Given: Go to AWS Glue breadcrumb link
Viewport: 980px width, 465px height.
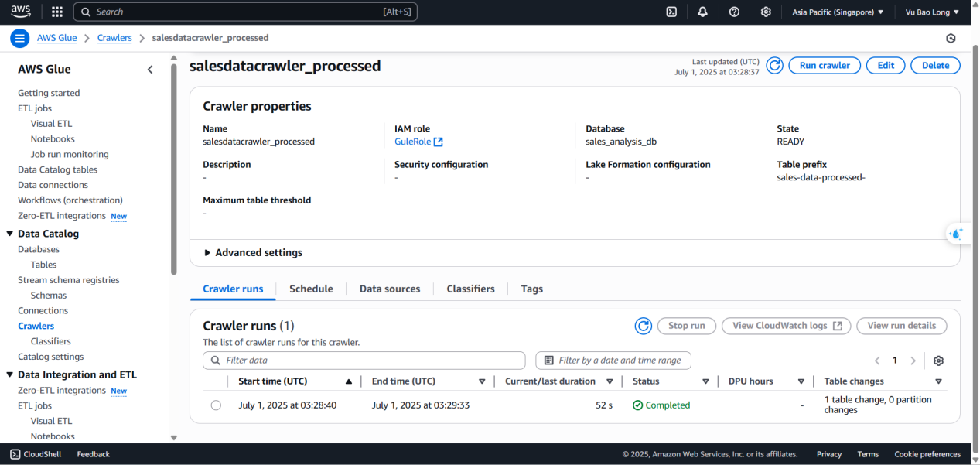Looking at the screenshot, I should (56, 38).
